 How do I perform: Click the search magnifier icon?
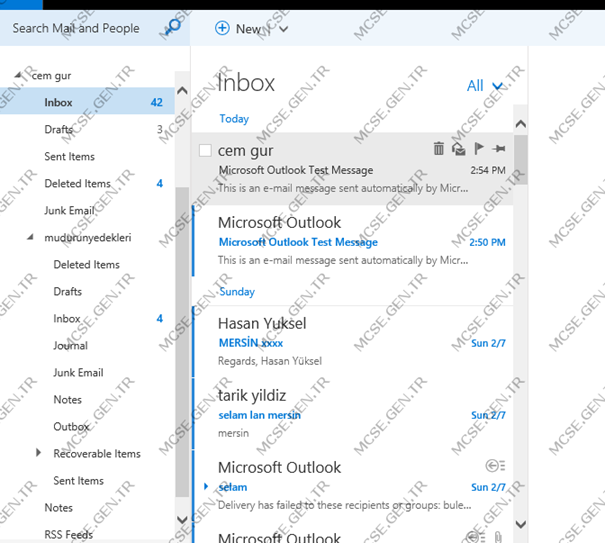pyautogui.click(x=172, y=27)
